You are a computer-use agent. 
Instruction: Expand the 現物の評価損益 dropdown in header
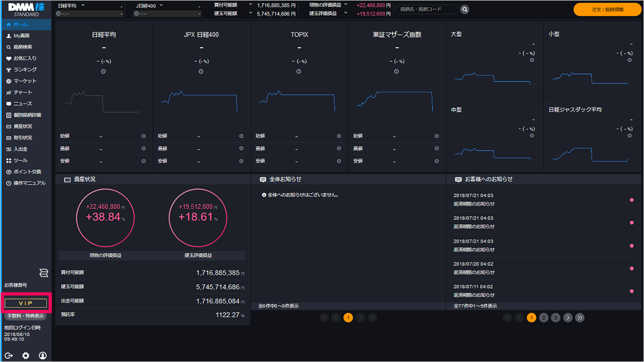coord(346,5)
